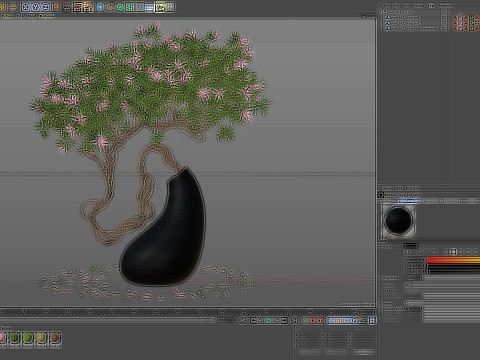The image size is (480, 360).
Task: Click the highlighted HSV color mode icon
Action: (x=453, y=252)
